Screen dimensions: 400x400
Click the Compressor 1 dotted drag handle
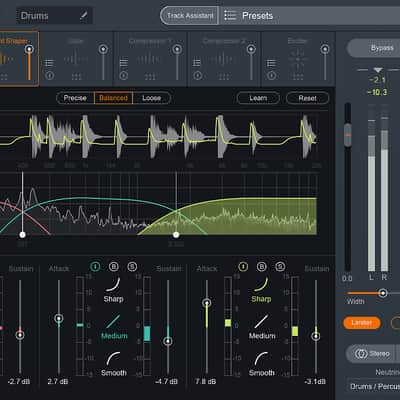point(150,77)
